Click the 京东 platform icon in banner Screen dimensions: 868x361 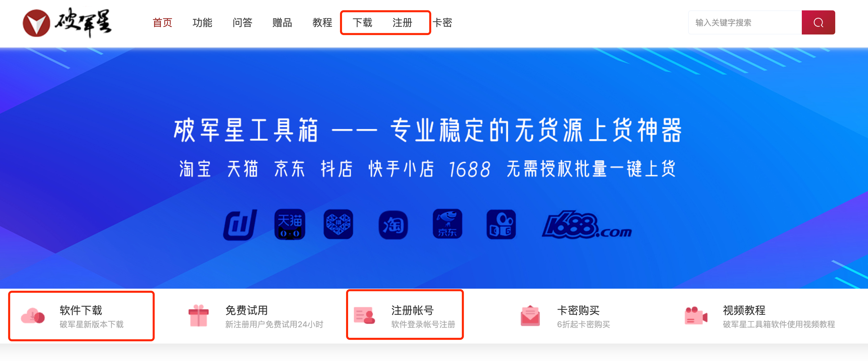click(447, 224)
